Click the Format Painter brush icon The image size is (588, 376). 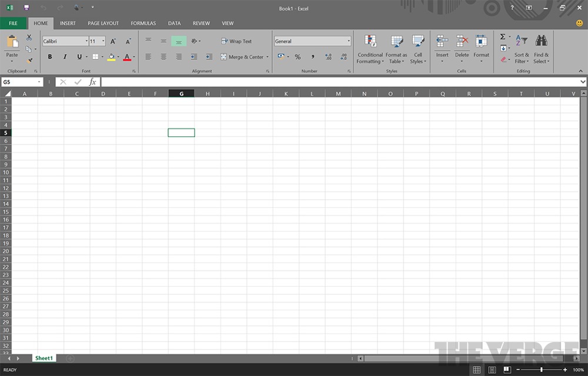[29, 60]
